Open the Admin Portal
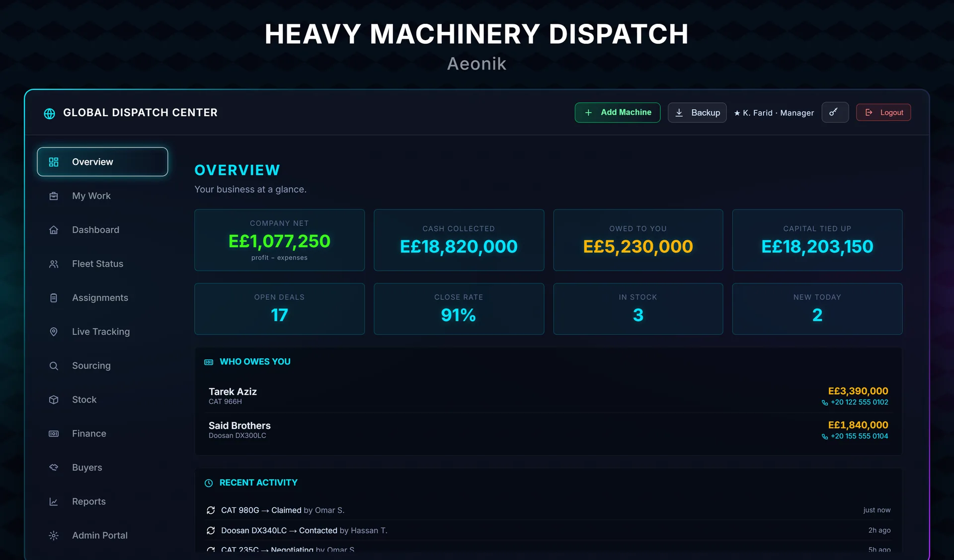 click(102, 536)
